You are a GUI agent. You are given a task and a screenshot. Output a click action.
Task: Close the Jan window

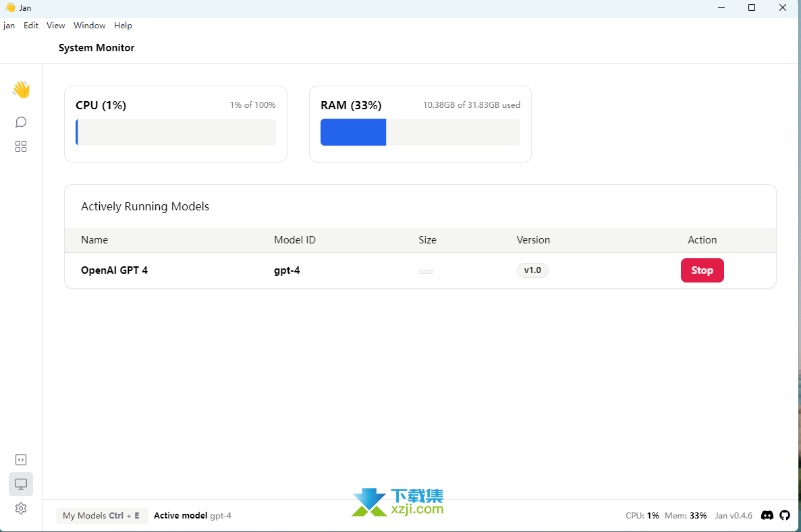pyautogui.click(x=783, y=7)
